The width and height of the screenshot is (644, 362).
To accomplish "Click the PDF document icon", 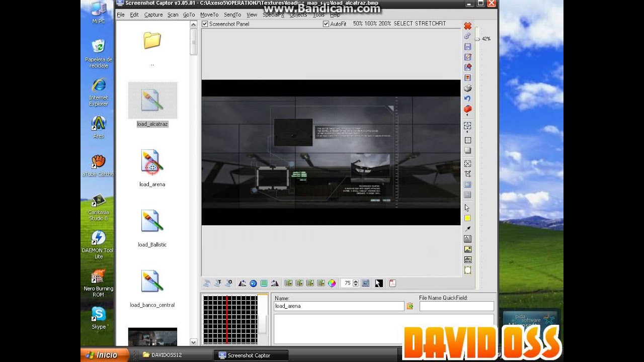I will coord(392,283).
